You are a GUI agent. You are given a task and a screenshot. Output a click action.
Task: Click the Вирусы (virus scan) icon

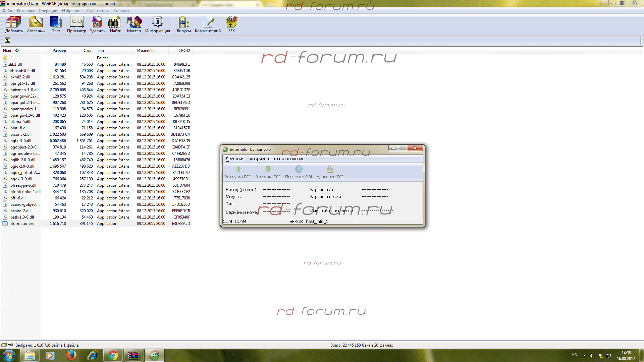[x=183, y=24]
